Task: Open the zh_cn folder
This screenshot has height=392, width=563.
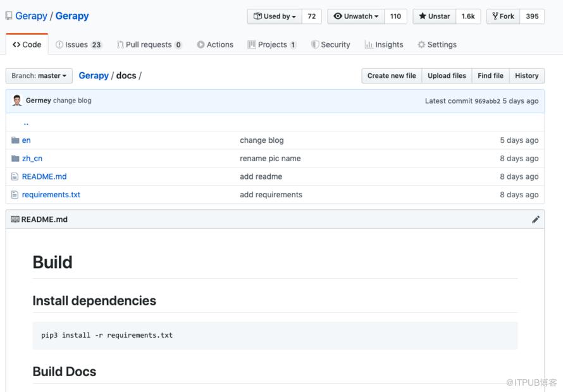Action: click(x=32, y=158)
